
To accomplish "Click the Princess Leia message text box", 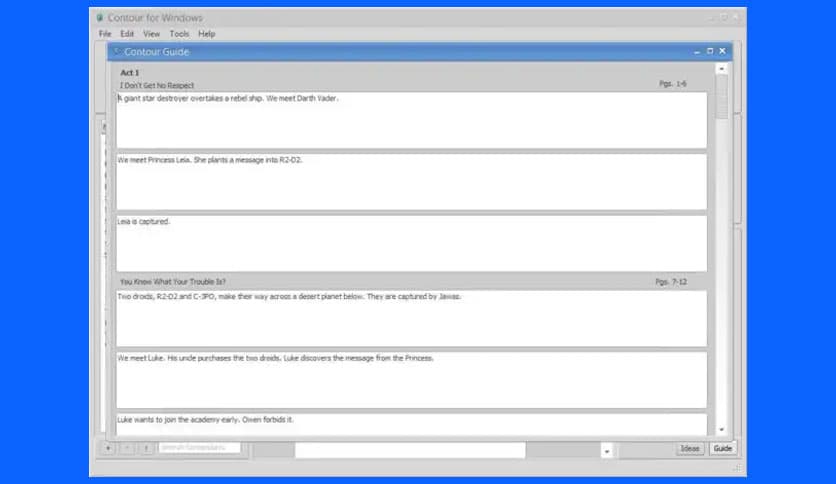I will coord(412,182).
